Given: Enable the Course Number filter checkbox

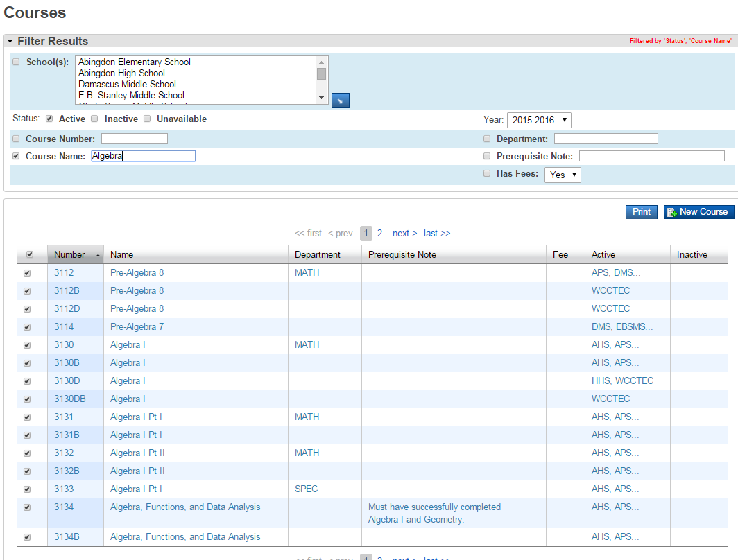Looking at the screenshot, I should 16,139.
